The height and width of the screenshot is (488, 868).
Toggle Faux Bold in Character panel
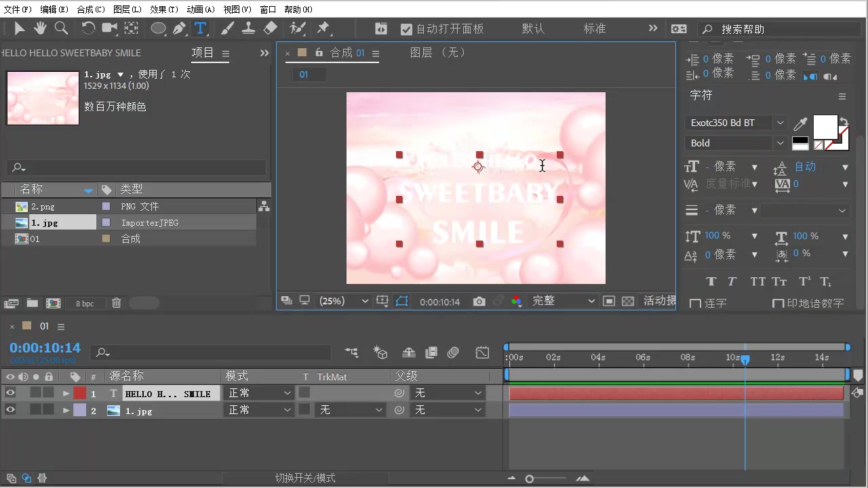pos(711,281)
